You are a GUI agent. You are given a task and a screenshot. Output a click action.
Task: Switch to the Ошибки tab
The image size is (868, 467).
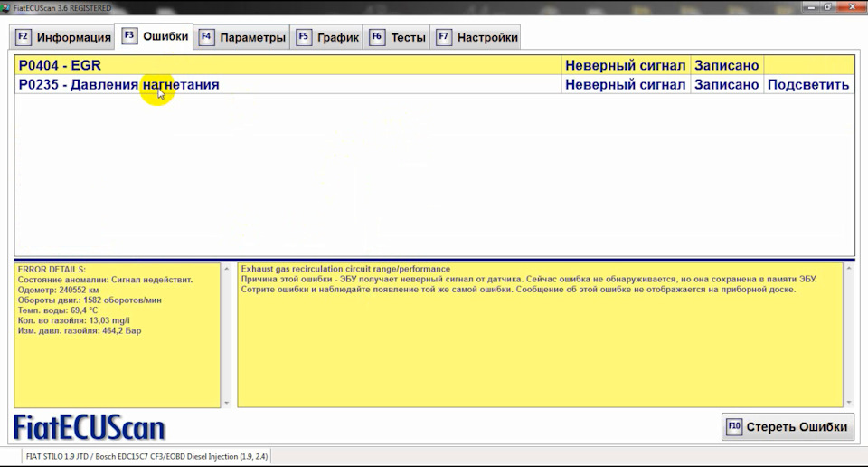(155, 36)
